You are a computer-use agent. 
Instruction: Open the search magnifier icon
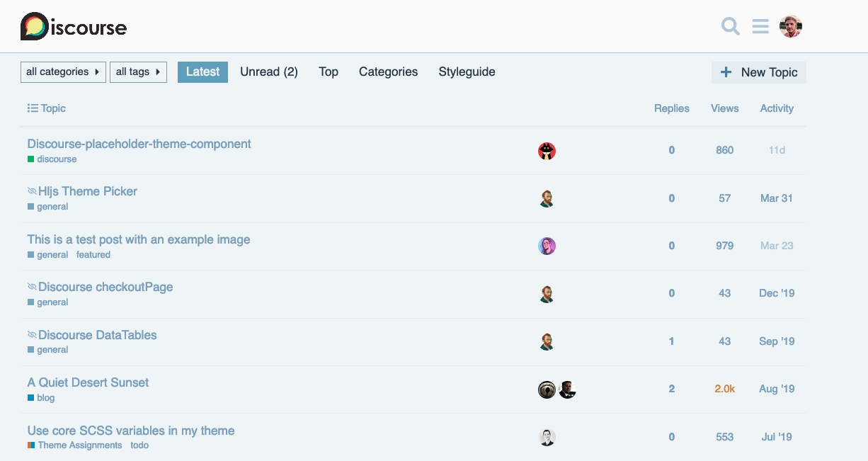[730, 27]
